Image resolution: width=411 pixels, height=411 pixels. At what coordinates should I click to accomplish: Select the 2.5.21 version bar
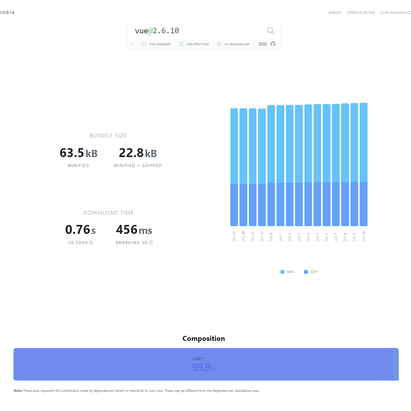(x=253, y=167)
